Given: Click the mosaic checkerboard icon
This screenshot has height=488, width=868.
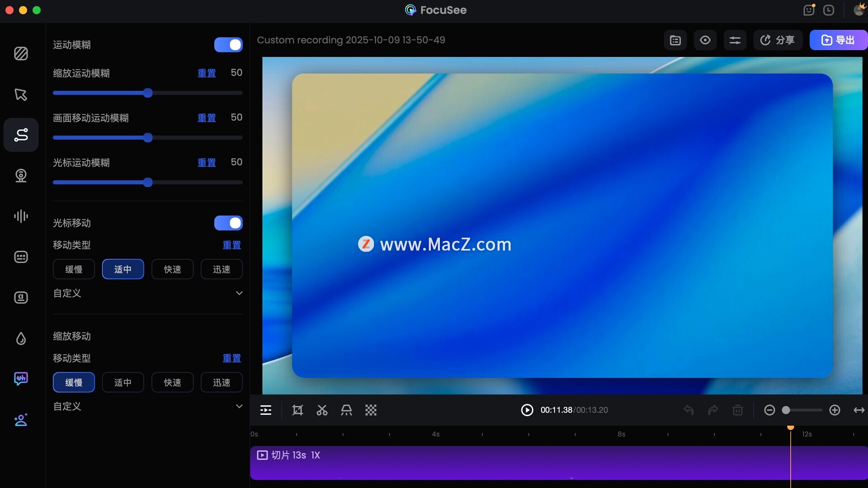Looking at the screenshot, I should [x=371, y=410].
